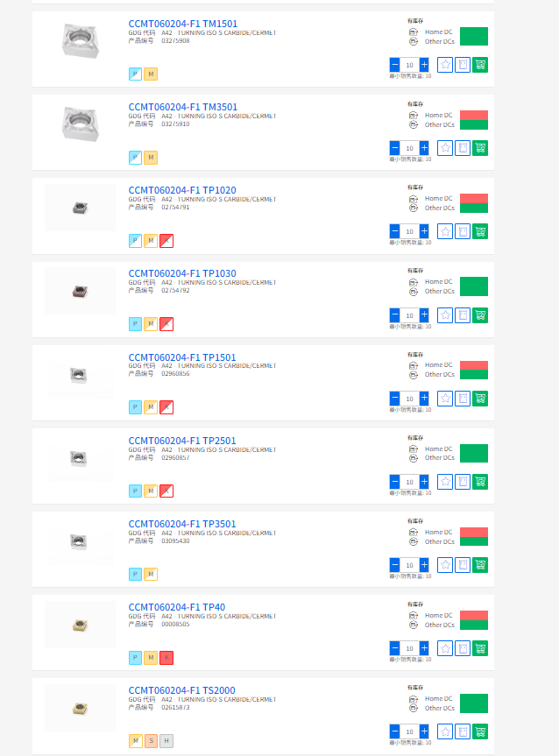Image resolution: width=559 pixels, height=756 pixels.
Task: Open the CCMT060204-F1 TP2501 product link
Action: [182, 441]
